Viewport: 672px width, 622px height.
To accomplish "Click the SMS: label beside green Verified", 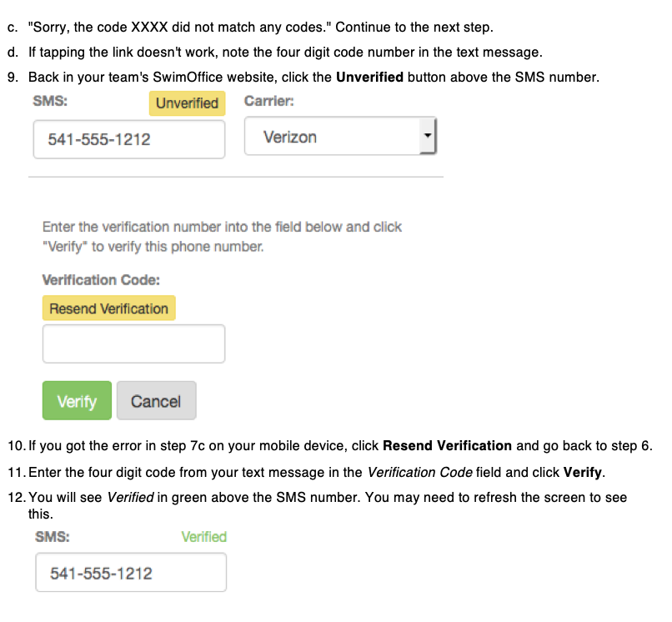I will (53, 537).
